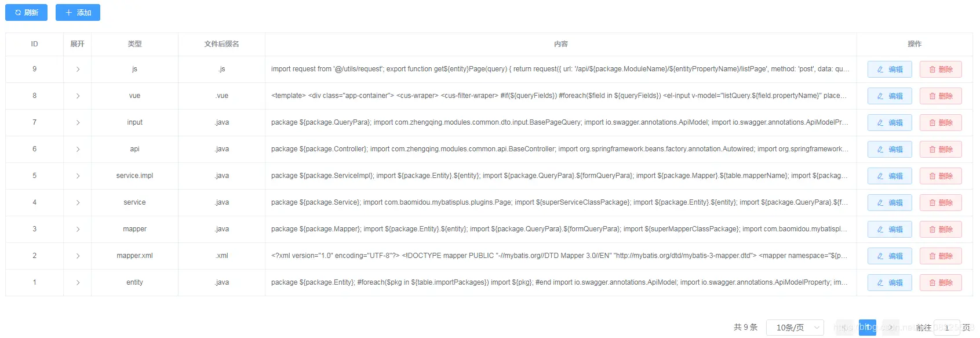Click the 刷新 refresh button
This screenshot has height=338, width=980.
click(x=26, y=12)
